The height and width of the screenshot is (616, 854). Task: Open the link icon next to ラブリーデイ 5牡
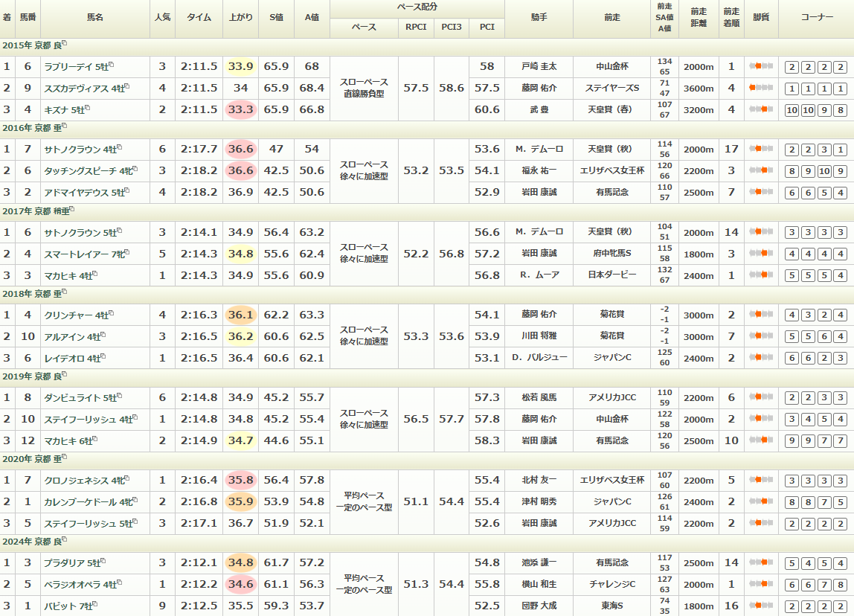pos(112,65)
